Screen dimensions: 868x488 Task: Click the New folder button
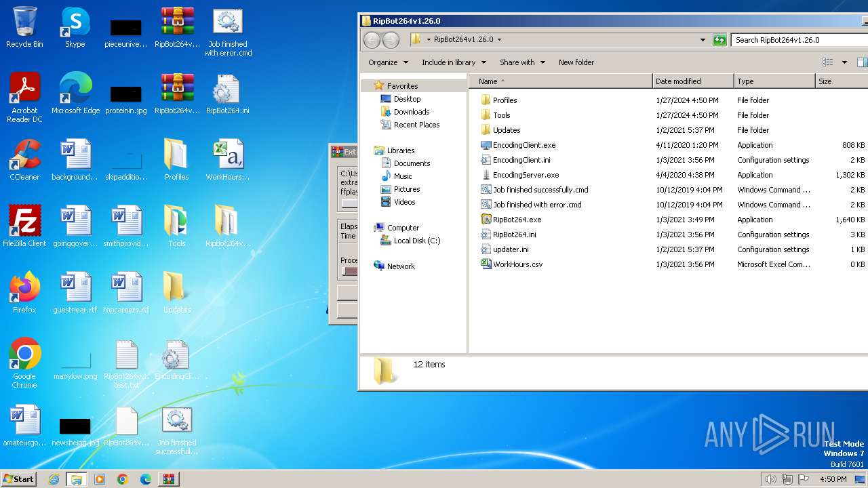coord(576,62)
